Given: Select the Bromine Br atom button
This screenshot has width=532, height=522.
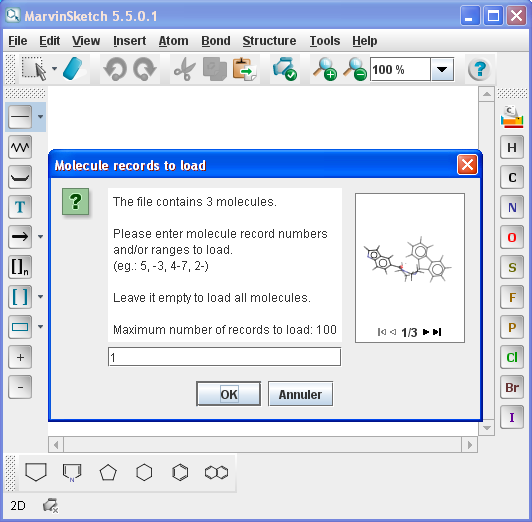Looking at the screenshot, I should click(x=512, y=387).
